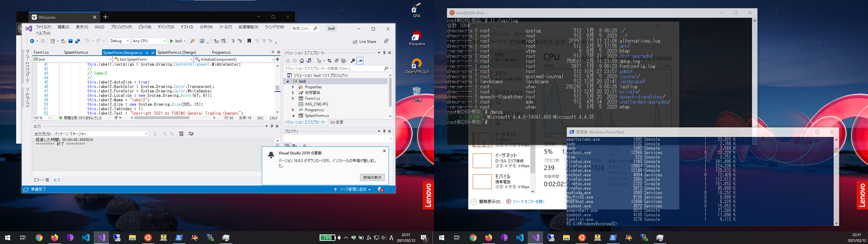Open notifications bell in Visual Studio status bar
This screenshot has width=868, height=244.
click(x=380, y=189)
